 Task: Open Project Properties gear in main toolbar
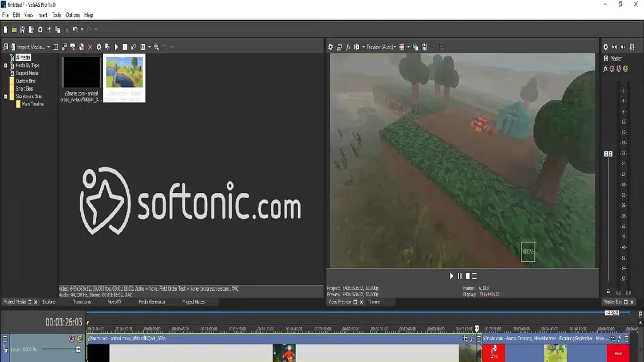(x=40, y=30)
